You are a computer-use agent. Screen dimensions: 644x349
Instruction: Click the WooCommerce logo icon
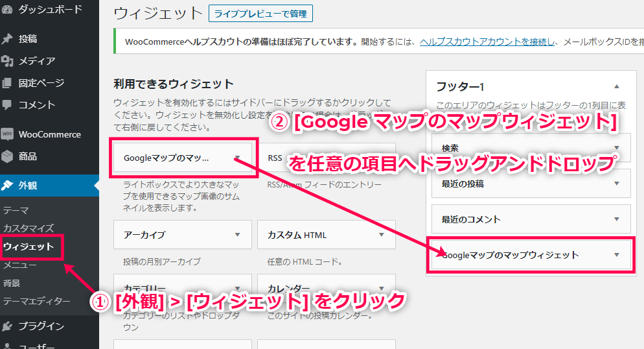point(7,134)
